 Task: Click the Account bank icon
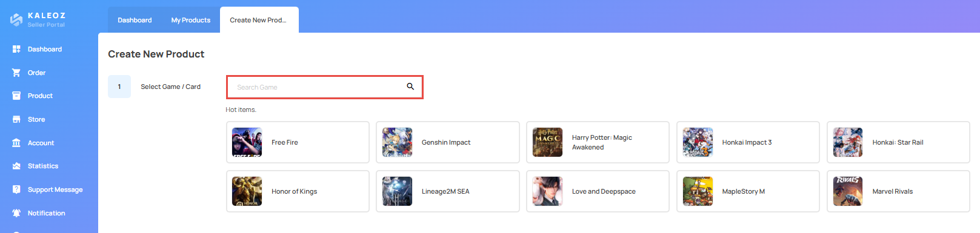[16, 143]
